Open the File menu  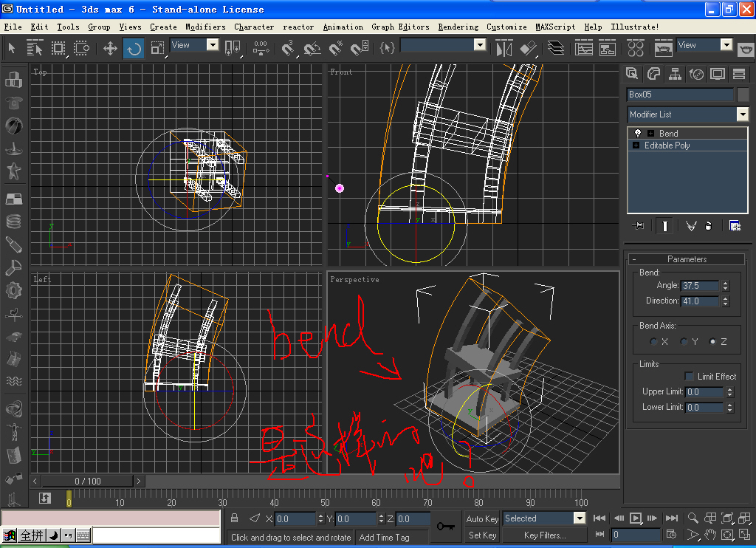pos(13,27)
